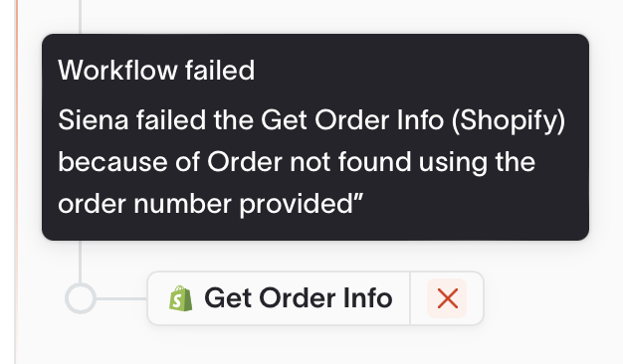623x364 pixels.
Task: Open the Get Order Info step
Action: [298, 298]
